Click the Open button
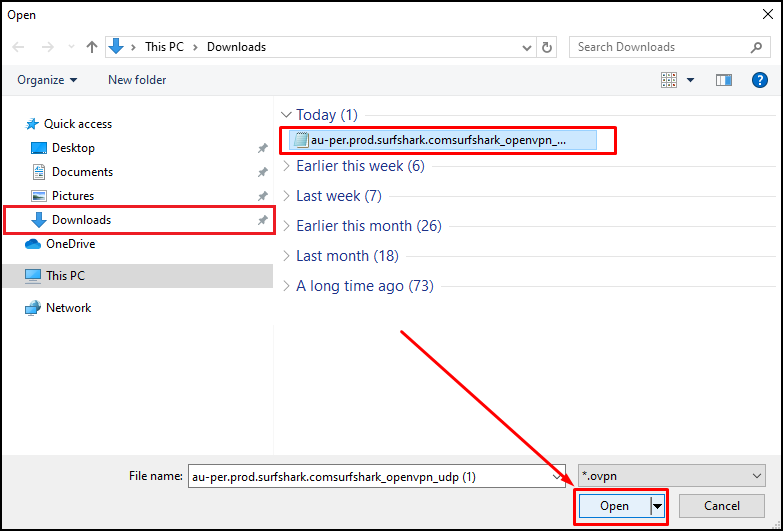The height and width of the screenshot is (531, 783). click(x=614, y=506)
